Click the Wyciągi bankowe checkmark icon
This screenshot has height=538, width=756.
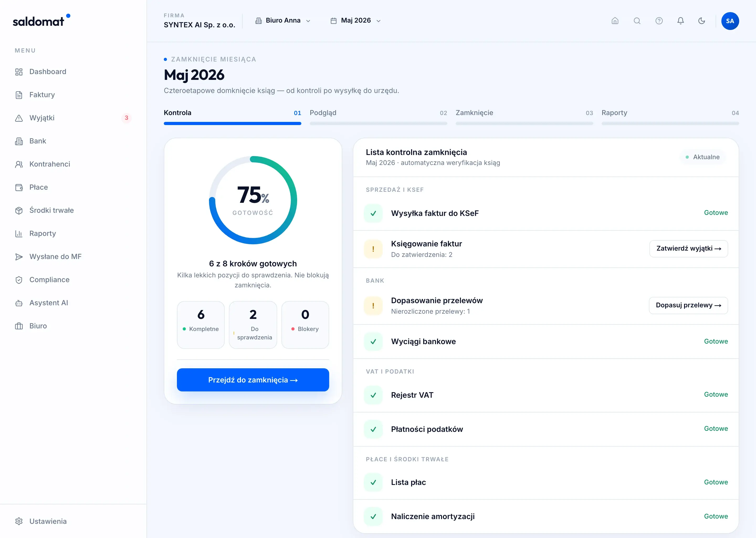[373, 342]
